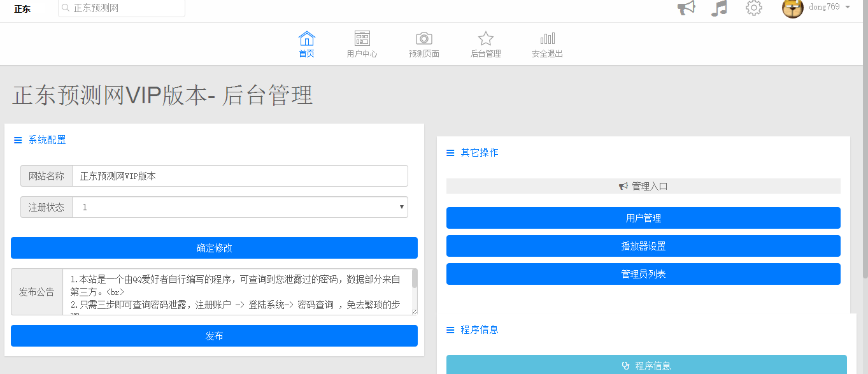
Task: Open the 预测页面 camera icon
Action: tap(424, 38)
